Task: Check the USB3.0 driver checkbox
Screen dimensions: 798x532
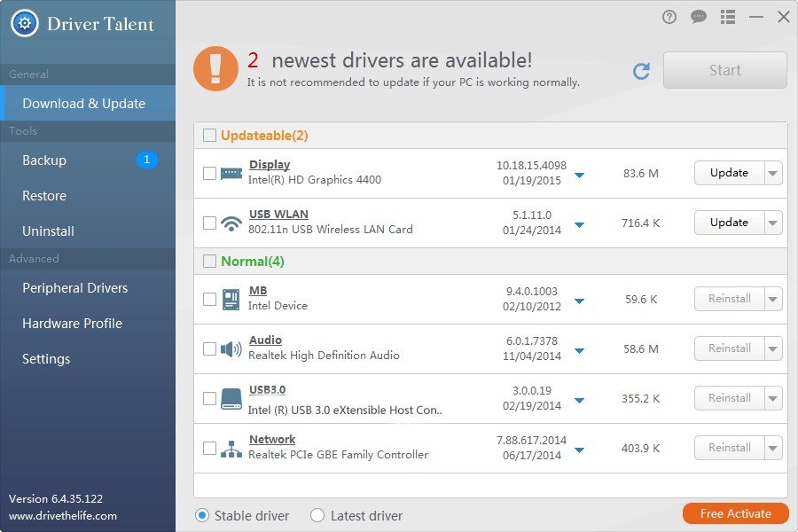Action: 209,398
